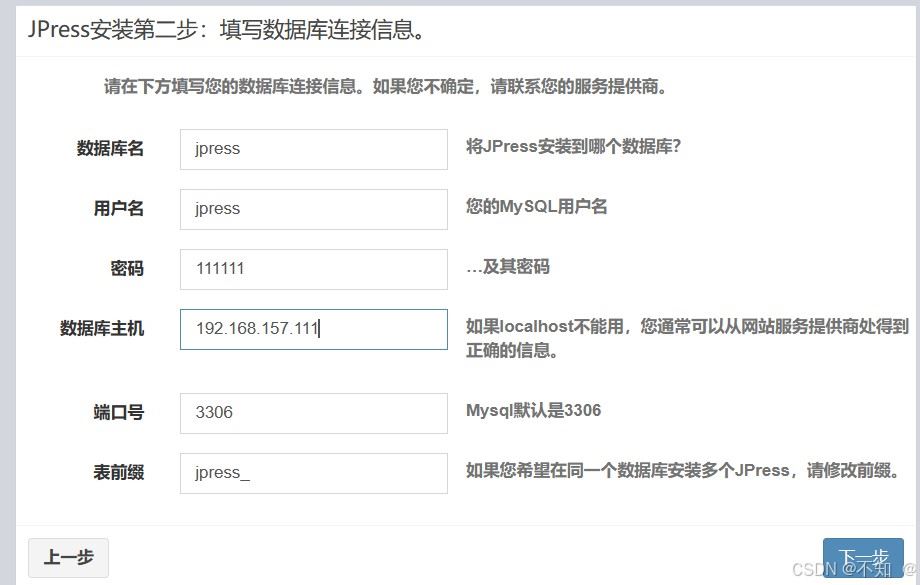Screen dimensions: 920x585
Task: Focus the 用户名 input containing jpress
Action: click(313, 209)
